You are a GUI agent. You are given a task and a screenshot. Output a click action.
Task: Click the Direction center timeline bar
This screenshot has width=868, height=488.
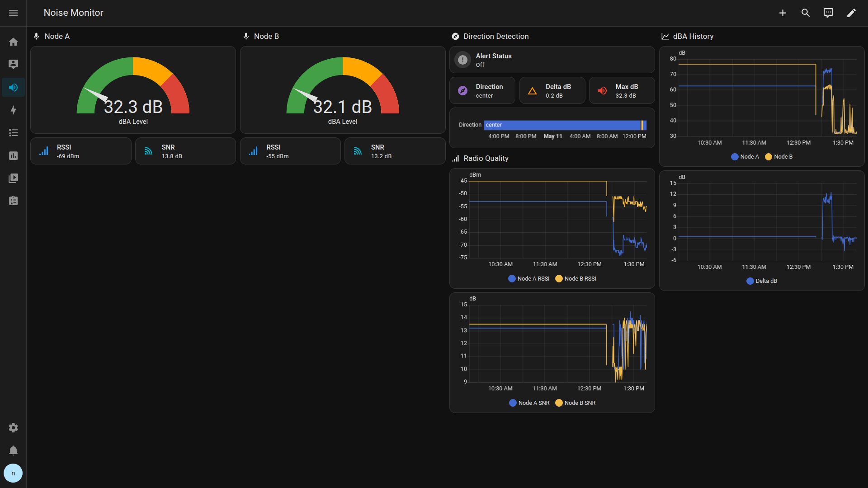[565, 125]
